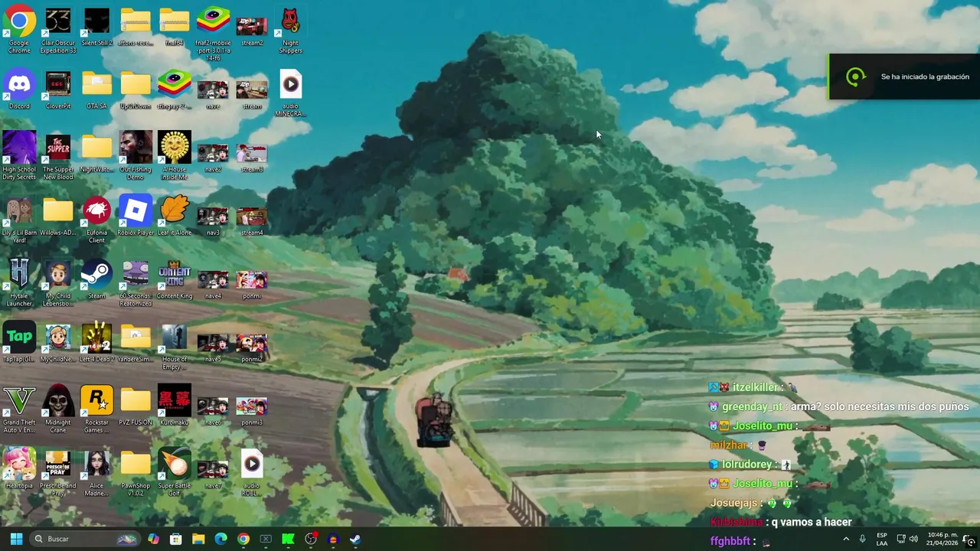
Task: Select the Content King shortcut
Action: click(x=175, y=280)
